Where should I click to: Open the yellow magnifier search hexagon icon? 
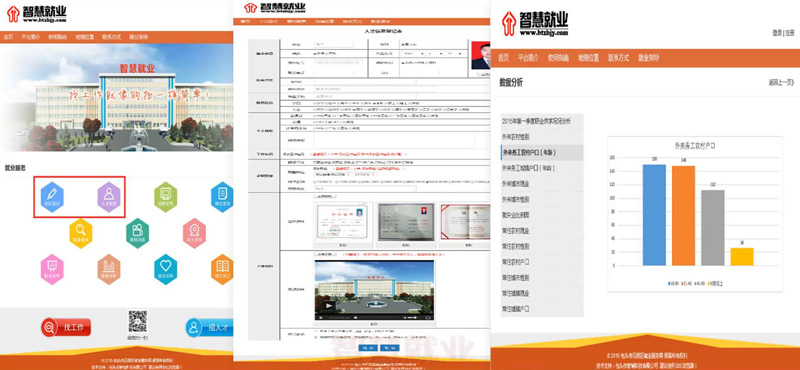(x=81, y=233)
